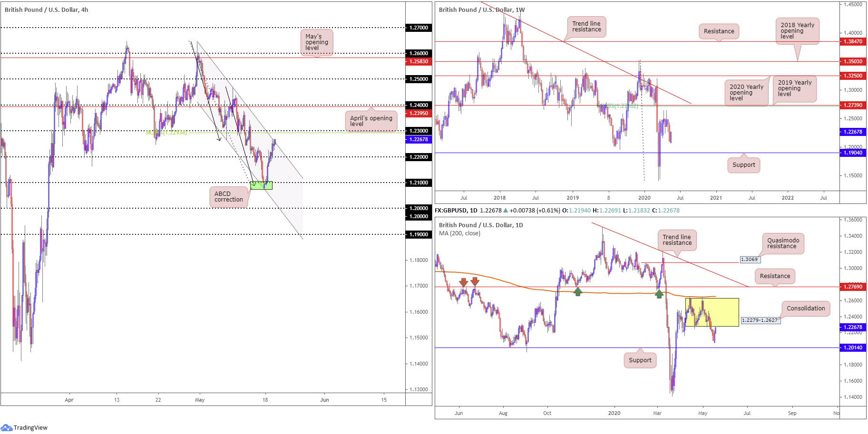Screen dimensions: 868x434
Task: Click the blue 1.22678 current price tag on 4h chart
Action: click(419, 139)
